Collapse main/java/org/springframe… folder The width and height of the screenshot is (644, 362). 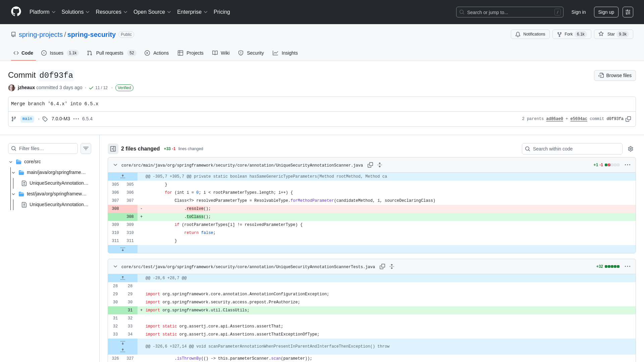tap(13, 172)
